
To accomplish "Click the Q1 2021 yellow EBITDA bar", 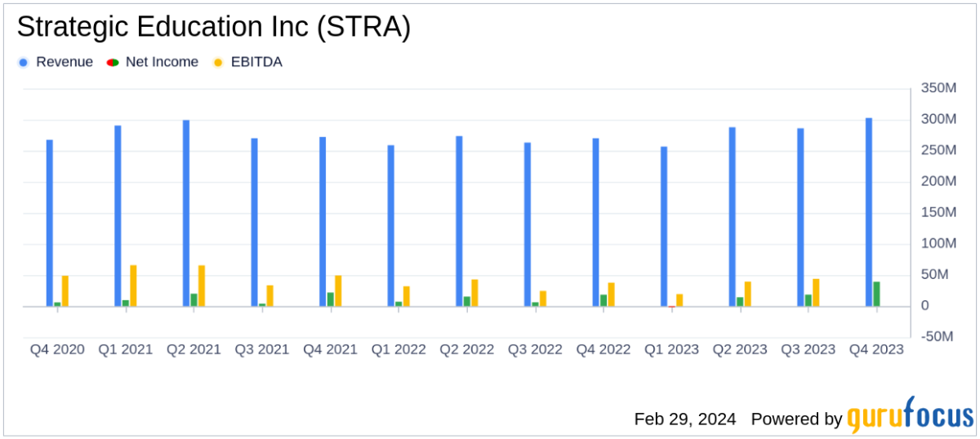I will tap(133, 286).
